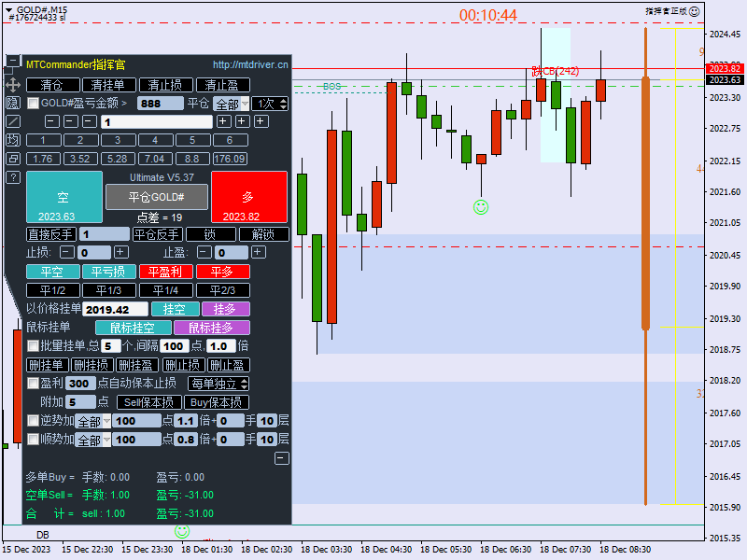747x560 pixels.
Task: Click the third minus button beside lot size
Action: click(89, 121)
